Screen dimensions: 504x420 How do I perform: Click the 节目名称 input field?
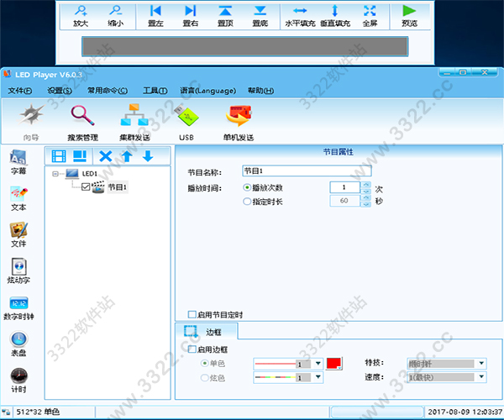[307, 171]
